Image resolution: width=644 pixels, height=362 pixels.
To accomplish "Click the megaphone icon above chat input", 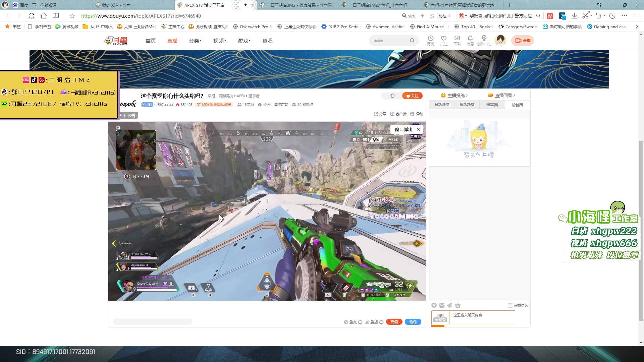I will point(450,305).
